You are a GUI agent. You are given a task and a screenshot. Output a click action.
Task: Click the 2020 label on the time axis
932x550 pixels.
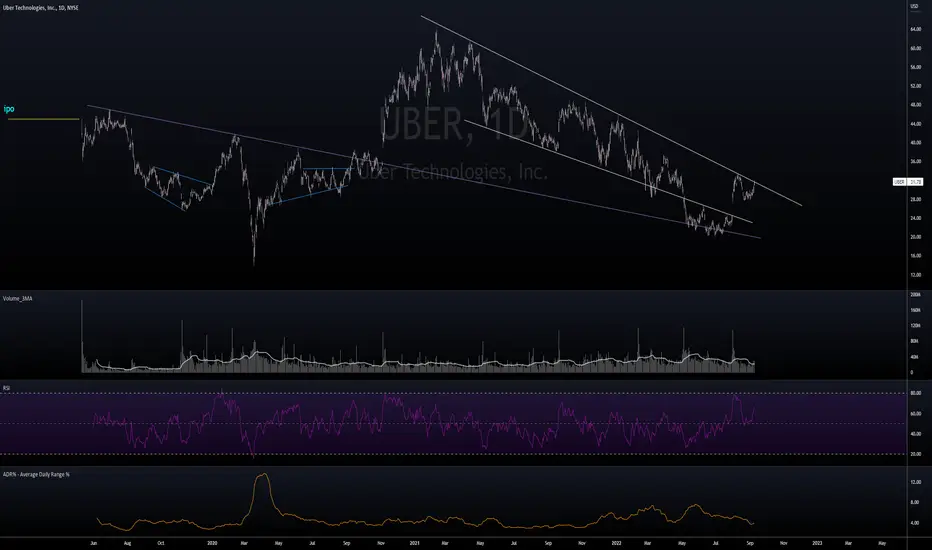[213, 543]
